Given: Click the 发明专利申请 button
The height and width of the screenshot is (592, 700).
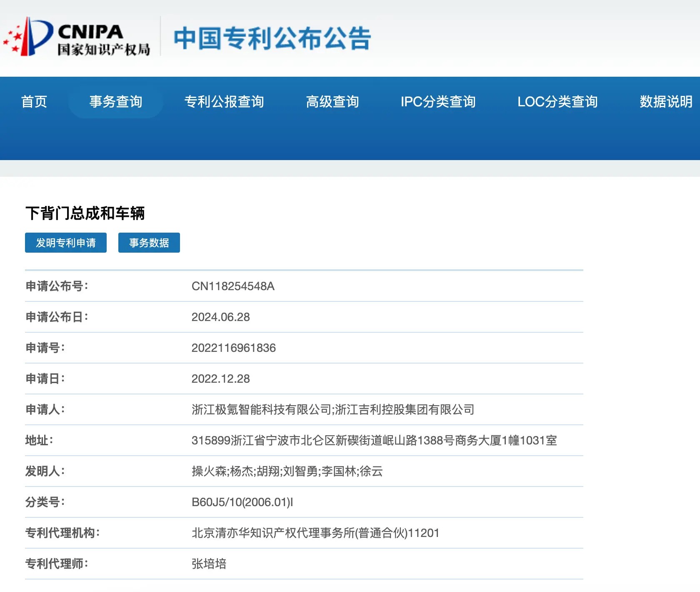Looking at the screenshot, I should [x=66, y=243].
